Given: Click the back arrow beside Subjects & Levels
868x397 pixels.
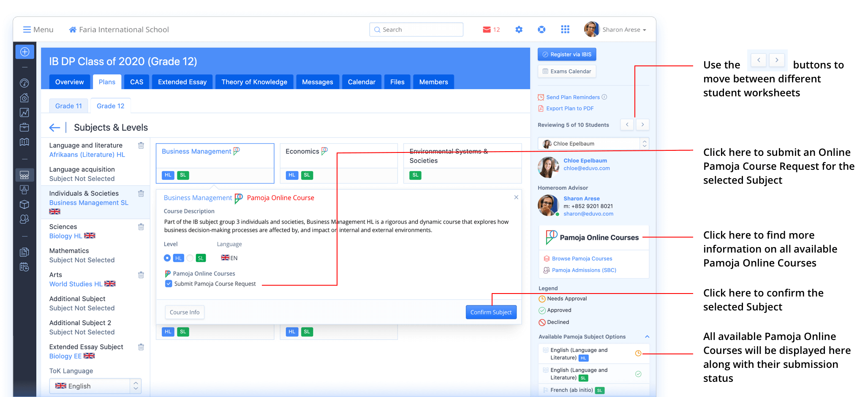Looking at the screenshot, I should [x=54, y=128].
